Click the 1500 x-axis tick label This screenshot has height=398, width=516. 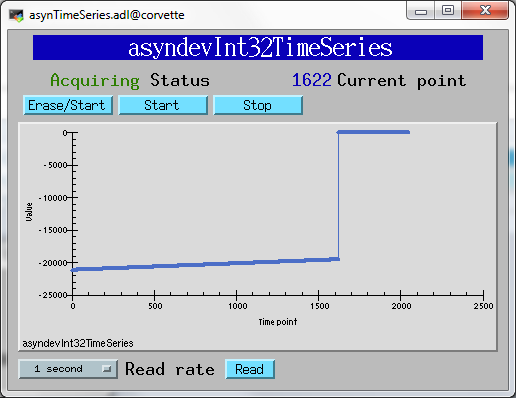click(320, 306)
